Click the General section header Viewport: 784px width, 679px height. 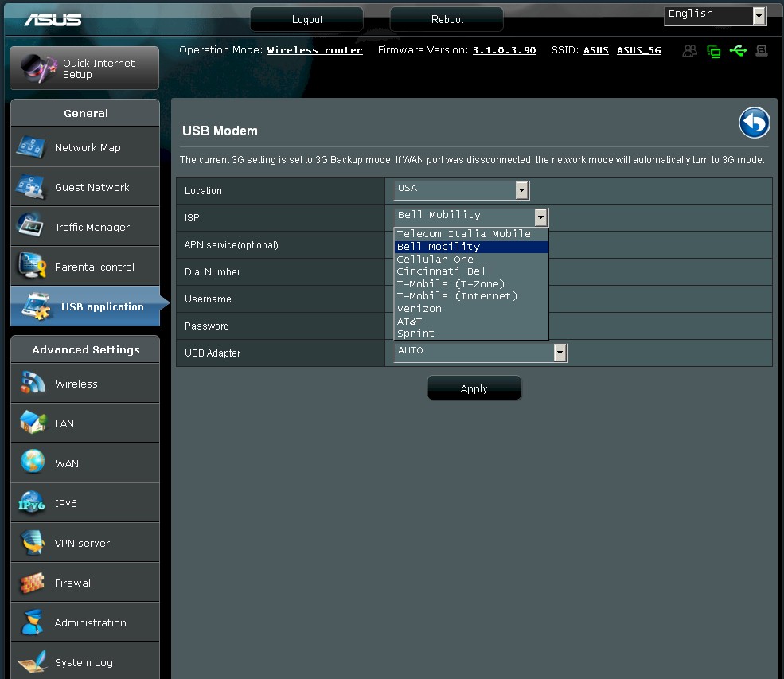[85, 113]
